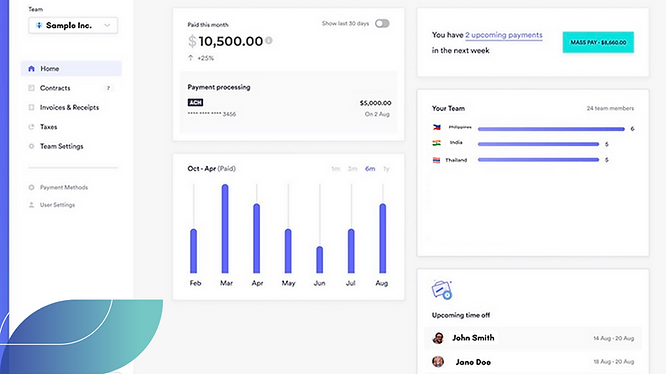Click the Team Settings gear icon
The width and height of the screenshot is (666, 374).
point(31,146)
